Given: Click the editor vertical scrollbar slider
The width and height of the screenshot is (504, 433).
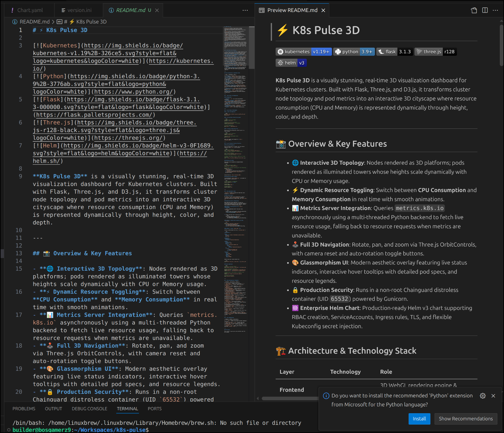Looking at the screenshot, I should [x=252, y=47].
